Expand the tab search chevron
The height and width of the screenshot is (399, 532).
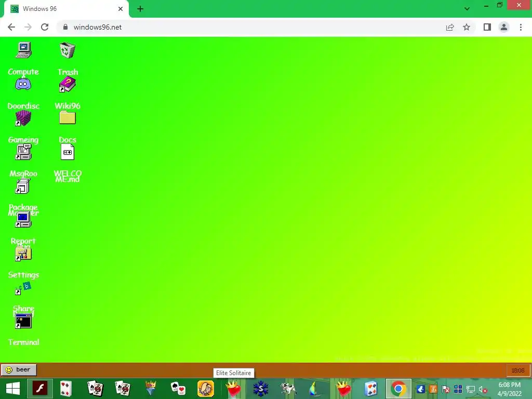467,9
